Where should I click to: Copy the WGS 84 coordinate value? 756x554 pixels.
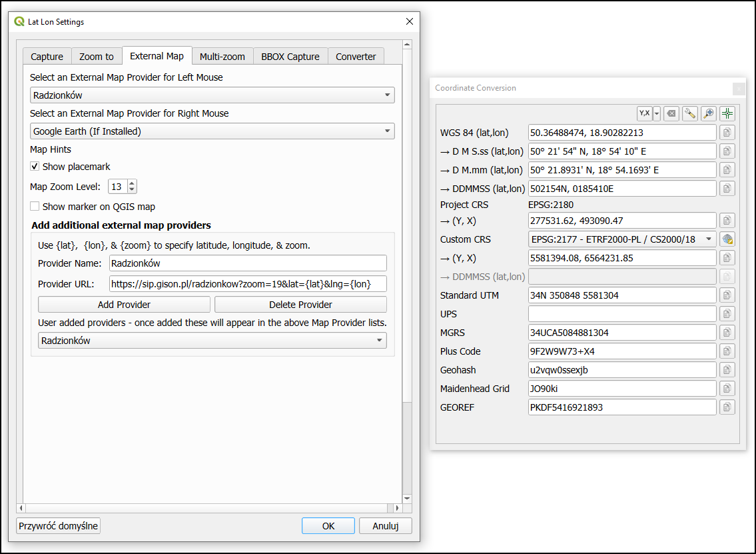click(727, 133)
